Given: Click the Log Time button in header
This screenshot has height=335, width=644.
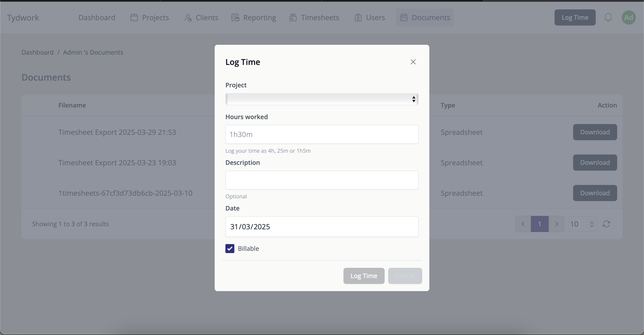Looking at the screenshot, I should coord(575,17).
